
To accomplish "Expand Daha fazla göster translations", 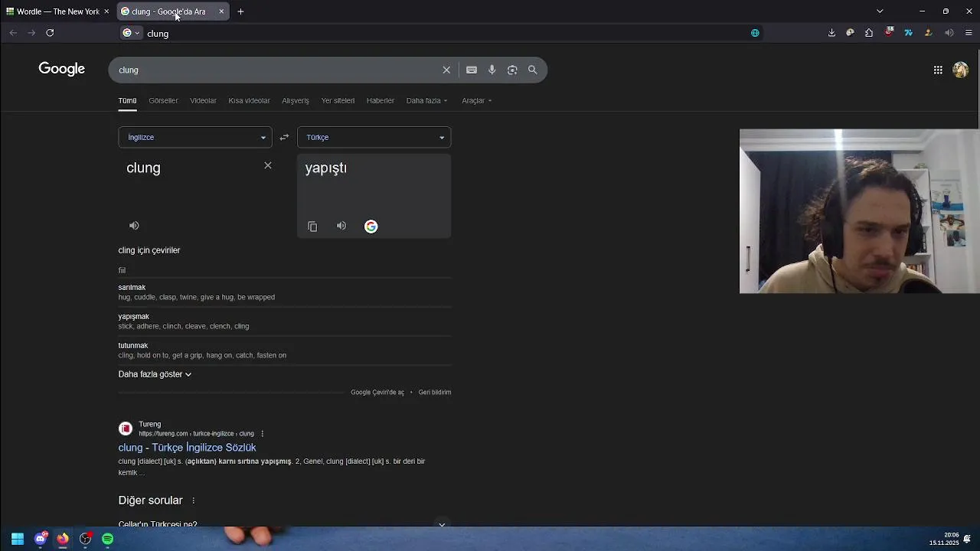I will (155, 374).
